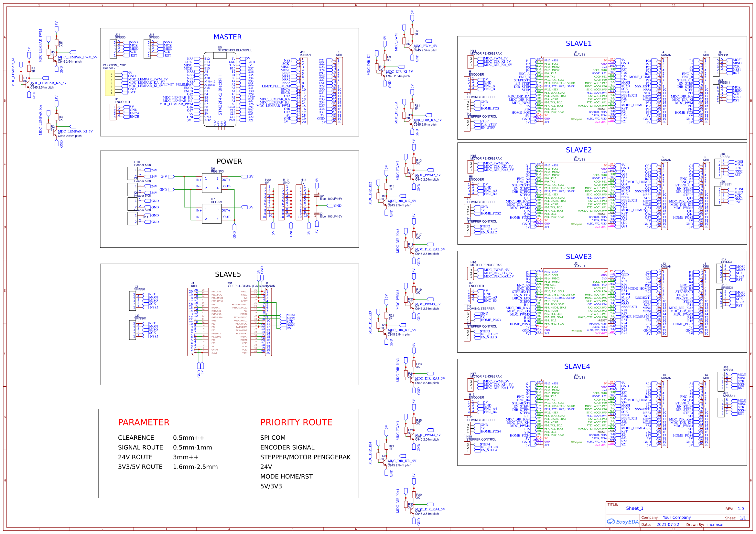The height and width of the screenshot is (534, 756).
Task: Click resistor R6 3K near MDC_LEMPAR_PWM
Action: (x=57, y=43)
